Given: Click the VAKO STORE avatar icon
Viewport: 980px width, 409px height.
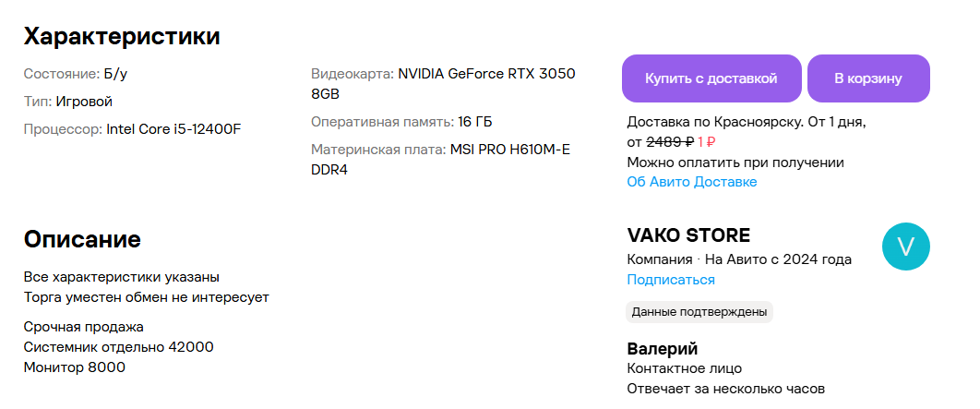Looking at the screenshot, I should pyautogui.click(x=905, y=247).
